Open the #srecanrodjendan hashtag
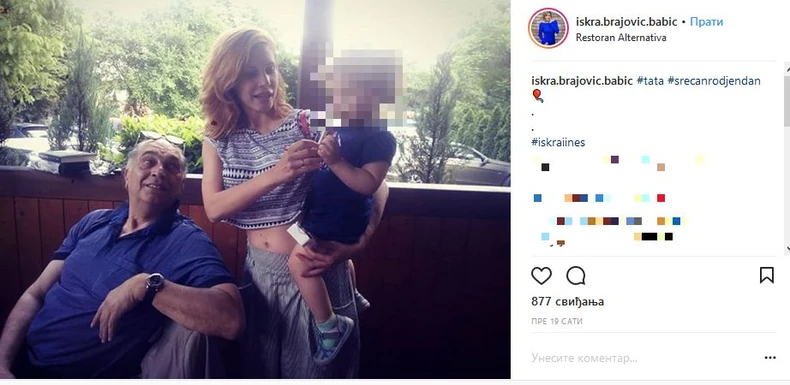 point(713,81)
